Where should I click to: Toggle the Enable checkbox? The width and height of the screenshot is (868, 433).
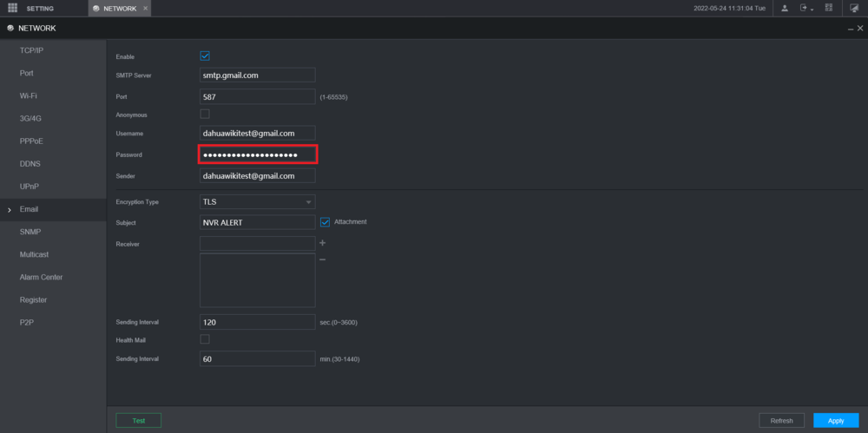205,56
